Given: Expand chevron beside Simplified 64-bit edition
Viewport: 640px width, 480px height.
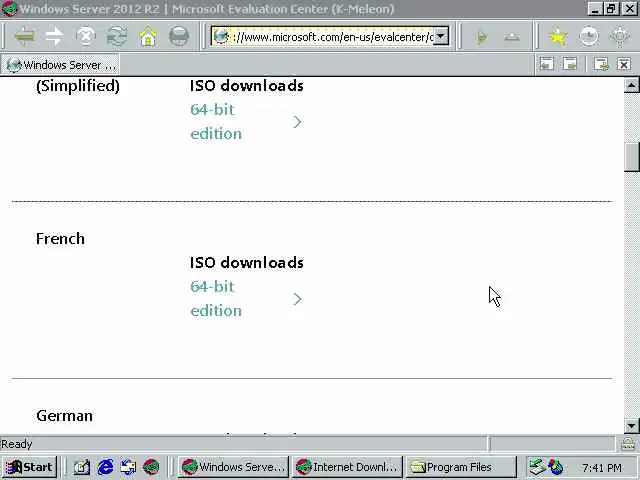Looking at the screenshot, I should (297, 122).
